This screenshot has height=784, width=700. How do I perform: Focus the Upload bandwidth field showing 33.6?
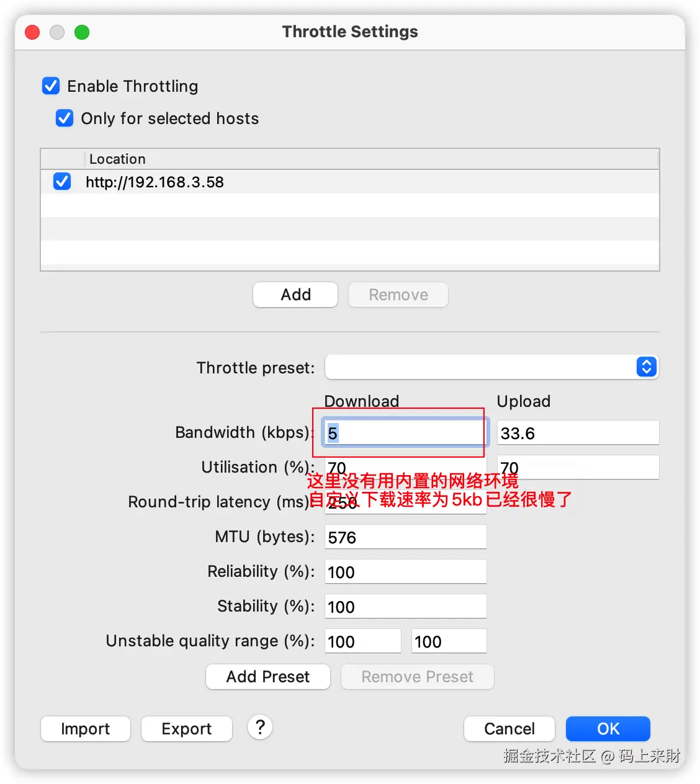tap(578, 433)
